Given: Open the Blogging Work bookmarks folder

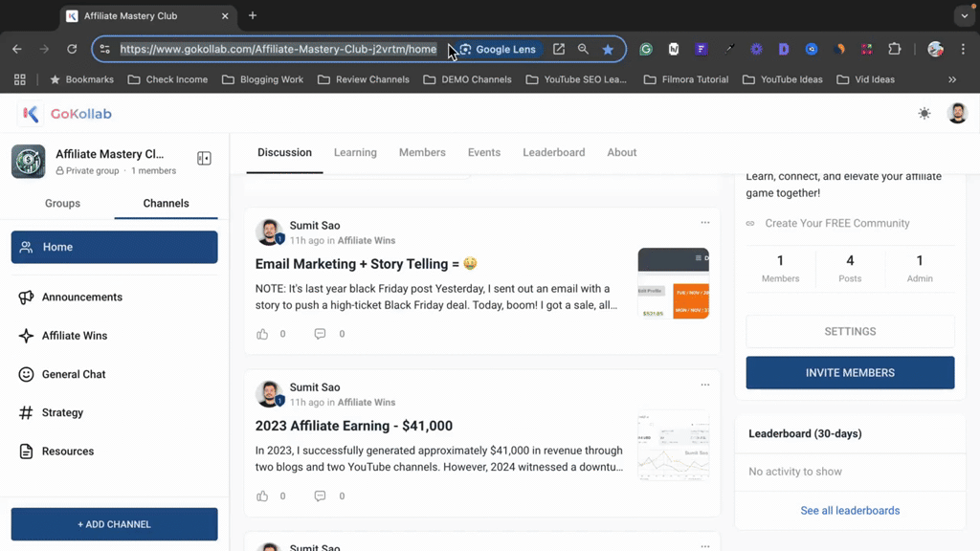Looking at the screenshot, I should coord(262,79).
